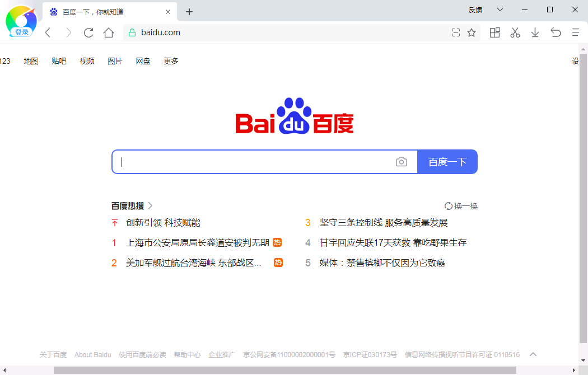Click the vertical scrollbar up arrow
Viewport: 588px width, 375px height.
click(583, 49)
